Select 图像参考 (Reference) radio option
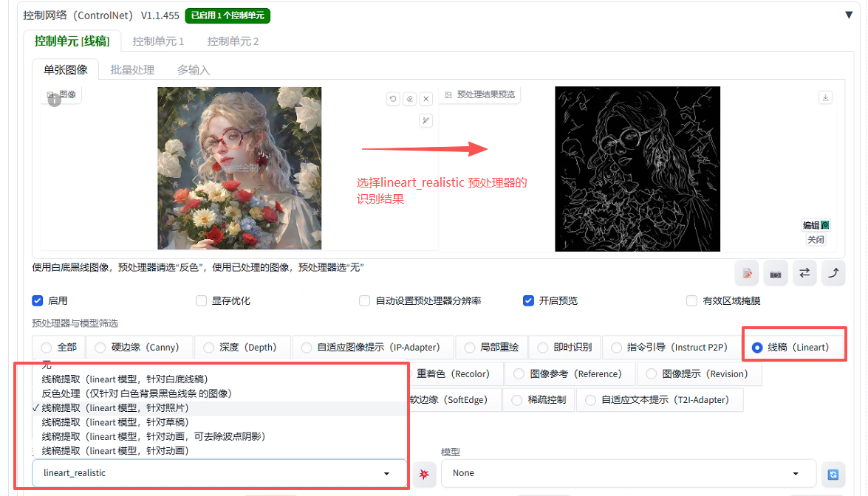 tap(570, 373)
